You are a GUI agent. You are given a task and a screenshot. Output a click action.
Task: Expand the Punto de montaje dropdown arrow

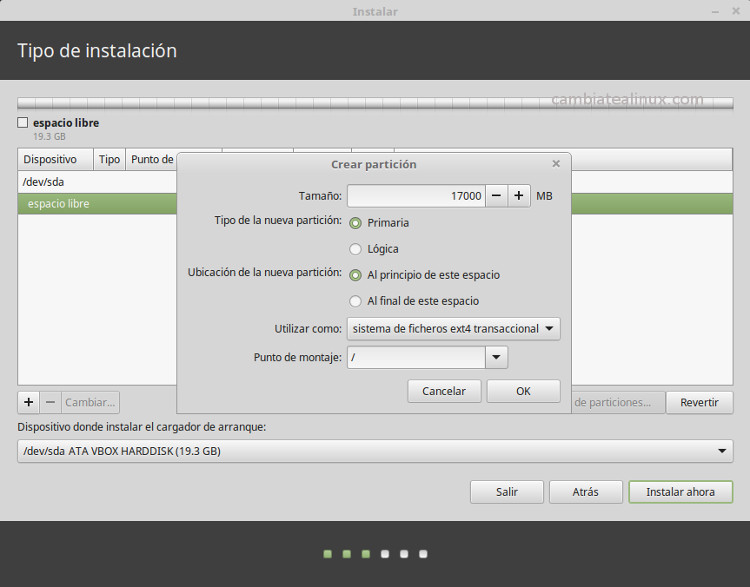[496, 357]
